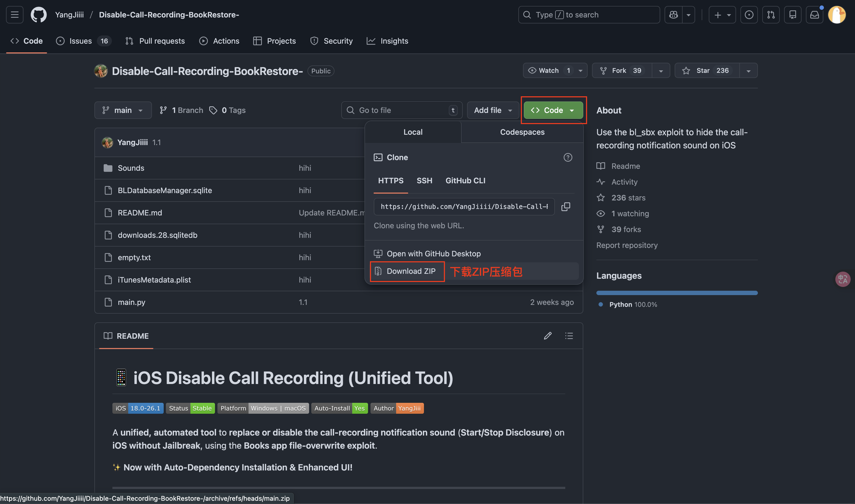Toggle Watch on this repository
The image size is (855, 504).
[548, 70]
